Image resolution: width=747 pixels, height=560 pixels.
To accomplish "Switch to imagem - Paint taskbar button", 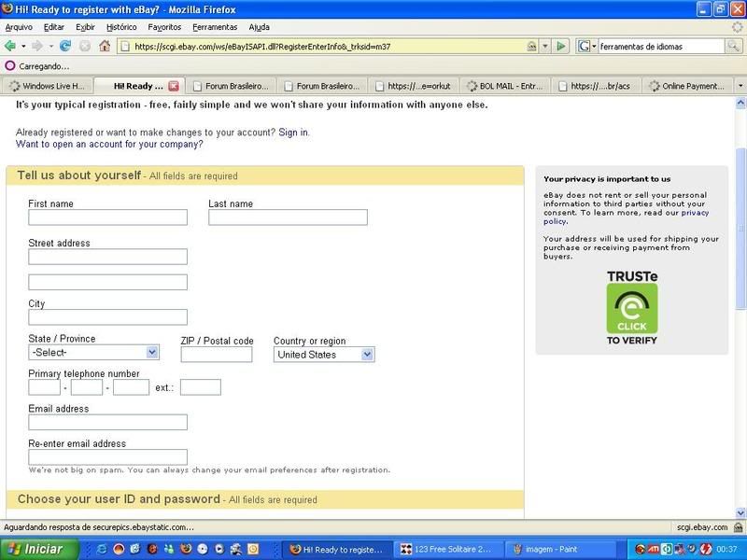I will click(560, 549).
